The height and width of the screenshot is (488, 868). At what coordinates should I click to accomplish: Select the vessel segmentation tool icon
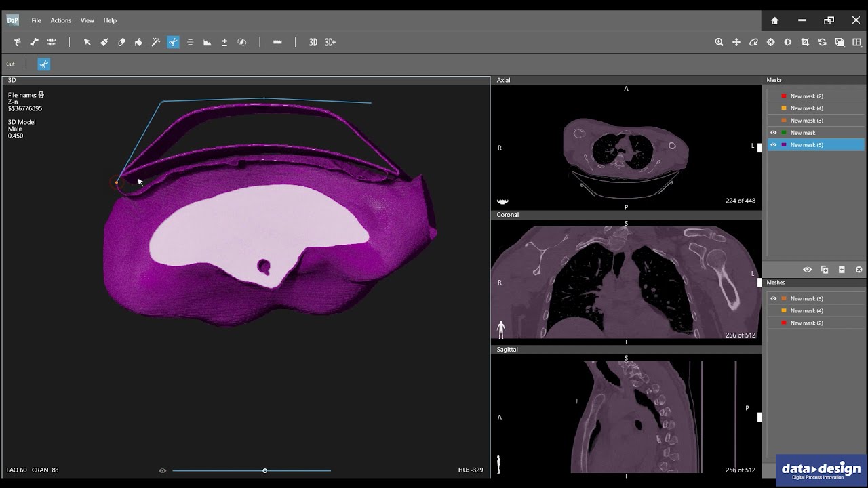point(17,42)
